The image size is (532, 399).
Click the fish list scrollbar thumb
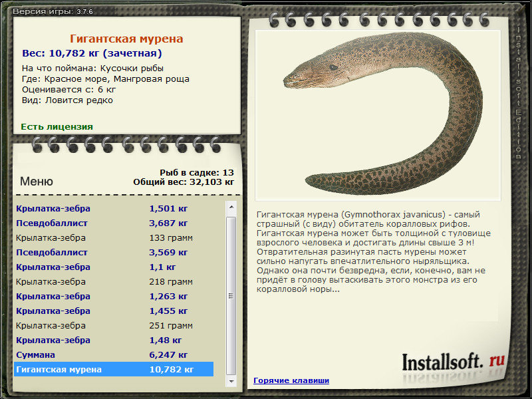tap(231, 295)
